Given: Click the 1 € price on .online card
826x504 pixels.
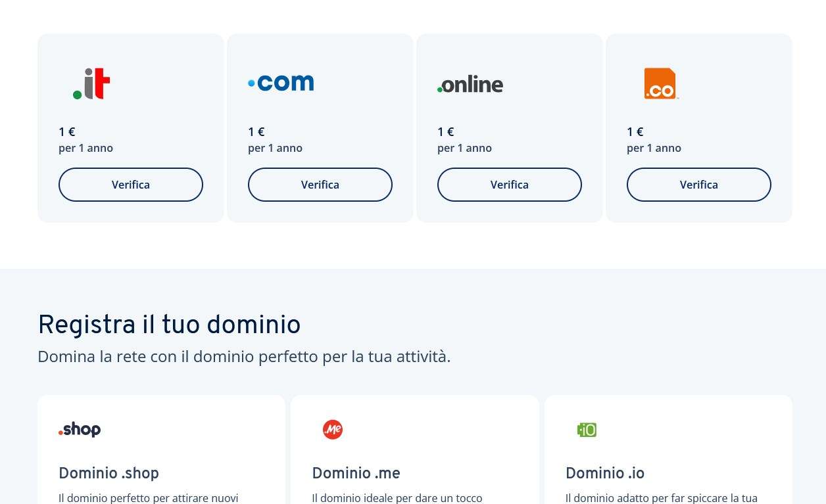Looking at the screenshot, I should (x=446, y=132).
